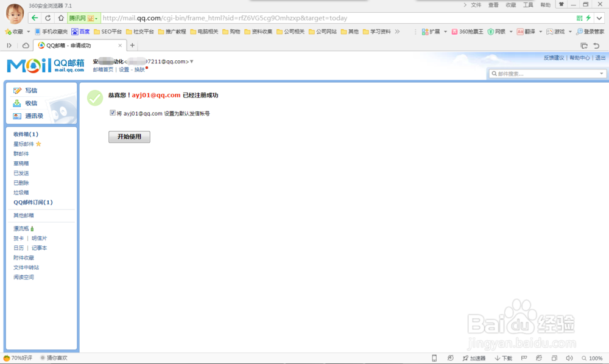This screenshot has width=609, height=364.
Task: Adjust the 100% zoom level control
Action: tap(593, 358)
